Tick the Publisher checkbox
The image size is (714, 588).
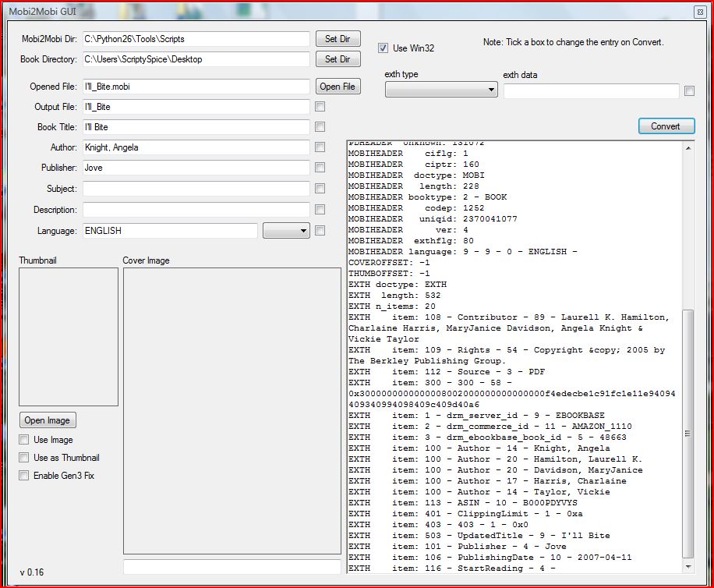(x=320, y=168)
